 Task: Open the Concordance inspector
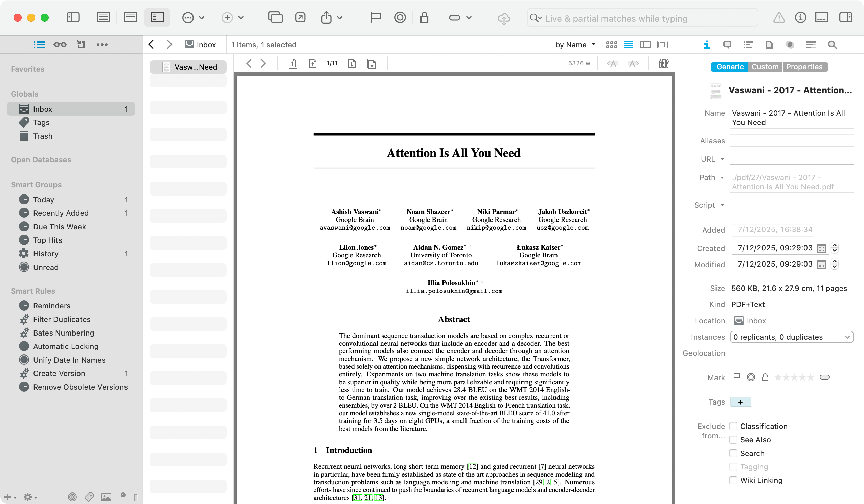[811, 45]
